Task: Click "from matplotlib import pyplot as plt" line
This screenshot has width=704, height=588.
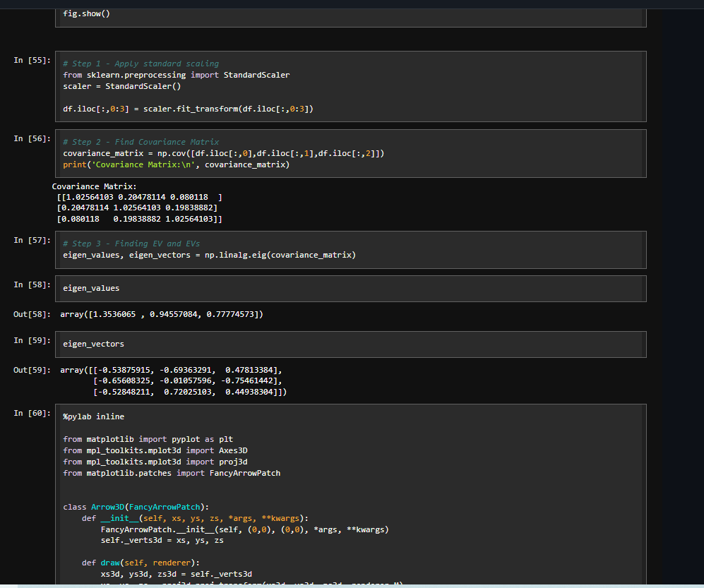Action: 148,440
